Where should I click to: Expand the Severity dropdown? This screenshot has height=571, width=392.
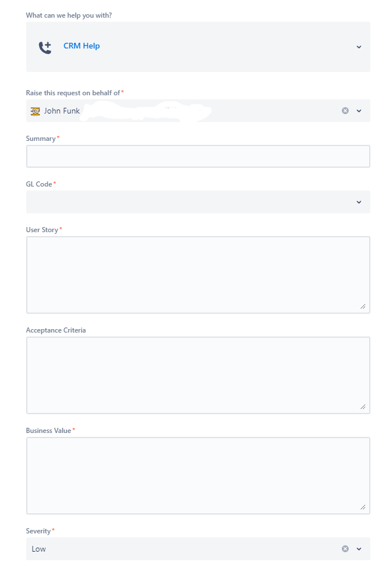[359, 549]
